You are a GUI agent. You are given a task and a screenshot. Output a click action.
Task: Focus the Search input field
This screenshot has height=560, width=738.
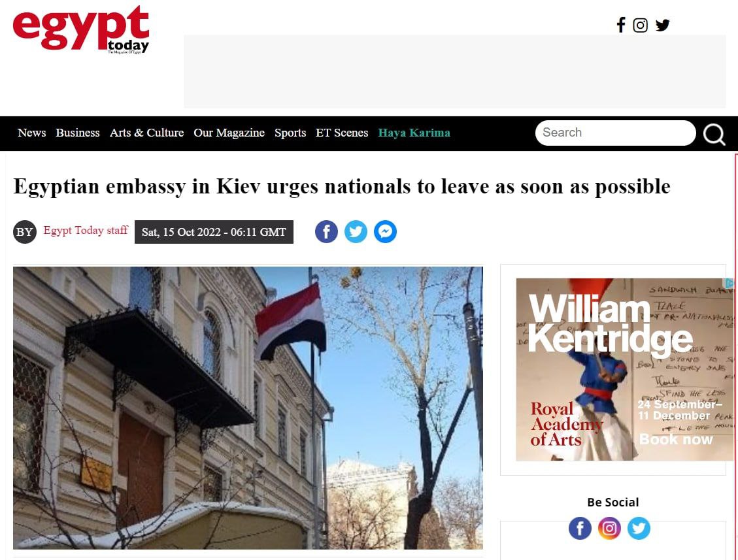(615, 133)
